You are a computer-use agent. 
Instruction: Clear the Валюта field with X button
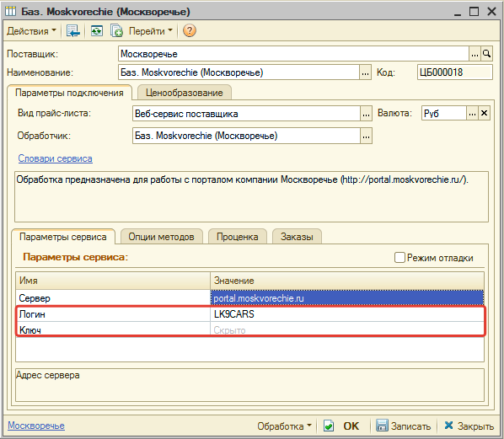tap(484, 113)
